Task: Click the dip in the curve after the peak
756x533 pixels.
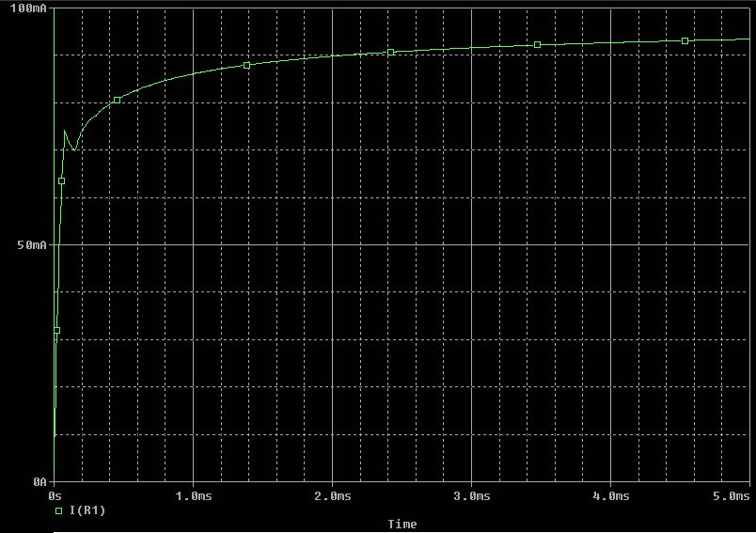Action: pos(74,149)
